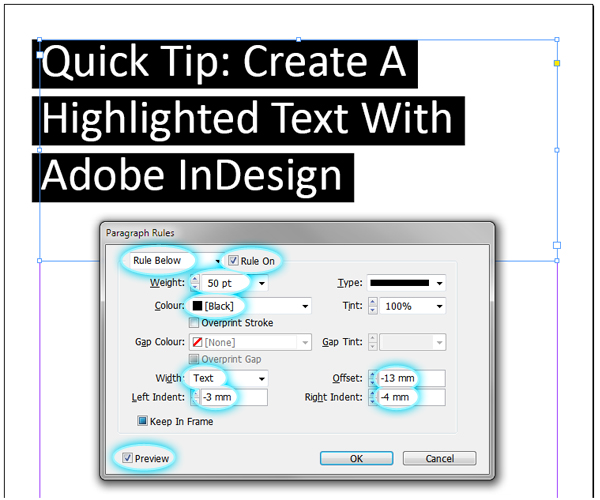Open the Rule Below dropdown
Image resolution: width=600 pixels, height=500 pixels.
pyautogui.click(x=175, y=261)
